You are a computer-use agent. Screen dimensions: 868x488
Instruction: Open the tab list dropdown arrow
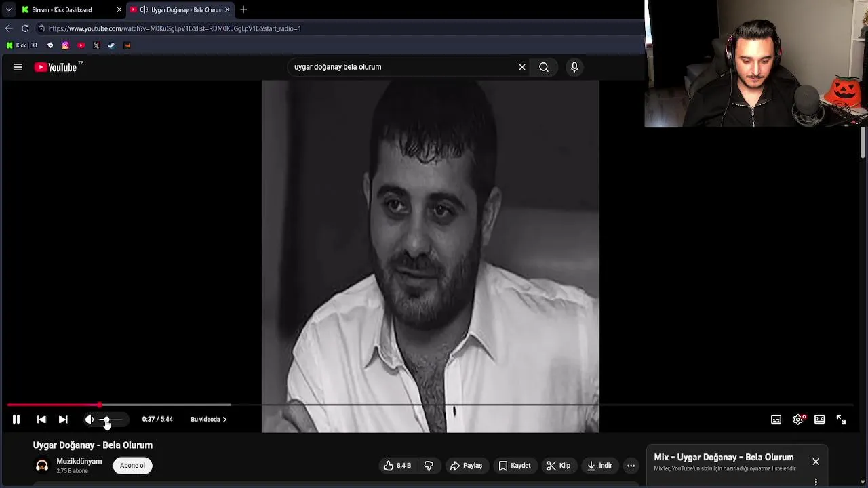(x=9, y=9)
